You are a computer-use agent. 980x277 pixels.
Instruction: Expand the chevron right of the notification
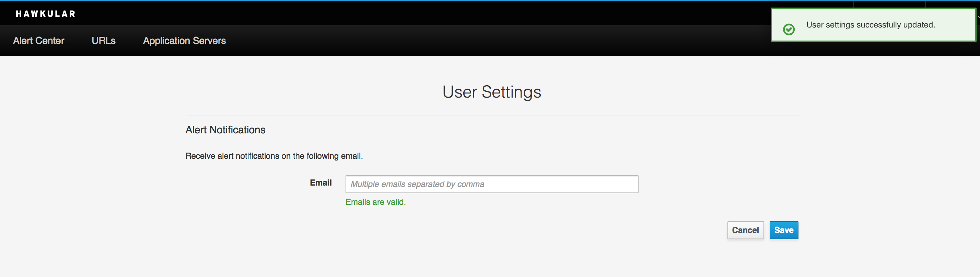pos(978,17)
